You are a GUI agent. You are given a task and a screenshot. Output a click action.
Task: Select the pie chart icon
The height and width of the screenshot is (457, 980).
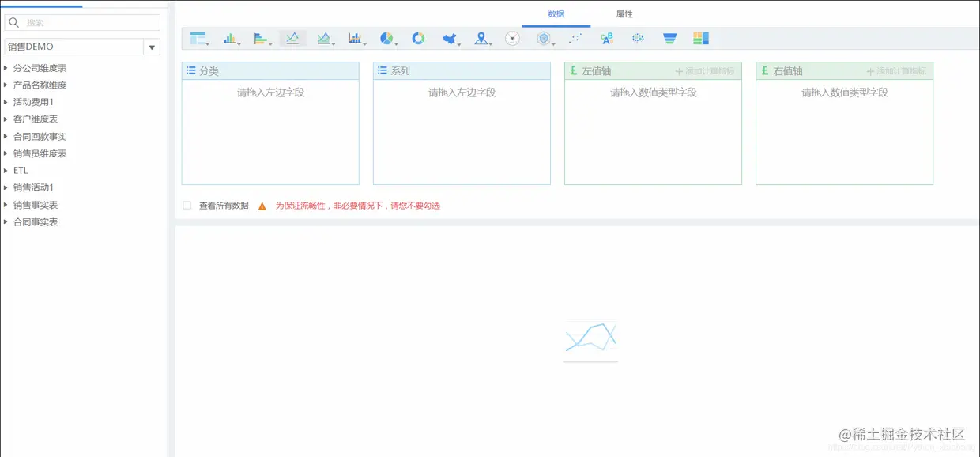[x=386, y=39]
